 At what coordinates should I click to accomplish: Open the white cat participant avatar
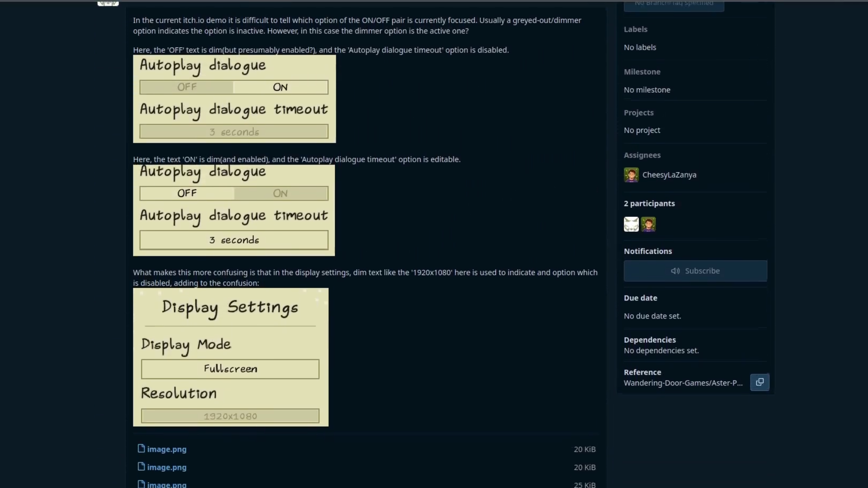tap(631, 224)
